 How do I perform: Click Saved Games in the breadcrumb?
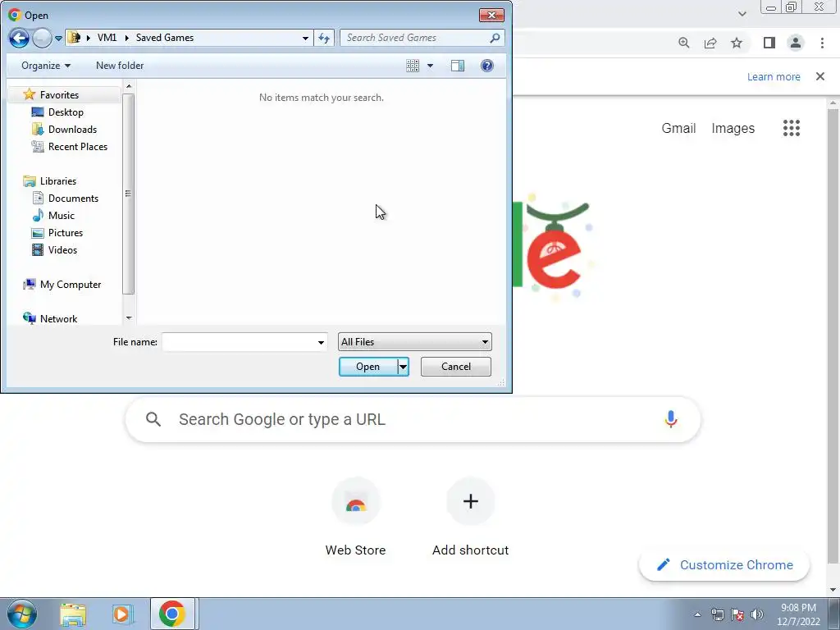click(x=164, y=38)
